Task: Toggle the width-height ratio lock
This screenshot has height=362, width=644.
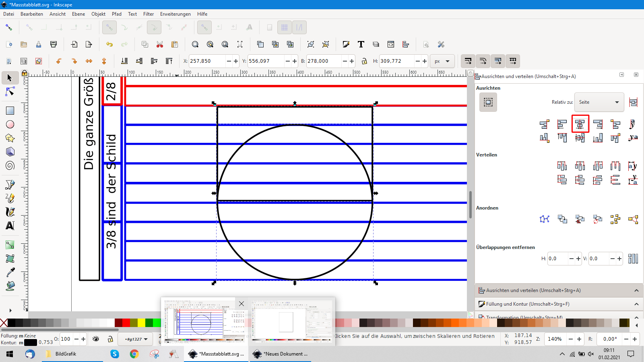Action: (x=364, y=61)
